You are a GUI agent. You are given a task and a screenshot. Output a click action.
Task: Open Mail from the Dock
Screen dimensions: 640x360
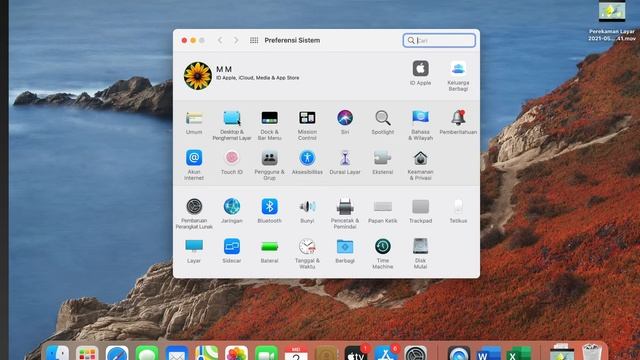[176, 353]
